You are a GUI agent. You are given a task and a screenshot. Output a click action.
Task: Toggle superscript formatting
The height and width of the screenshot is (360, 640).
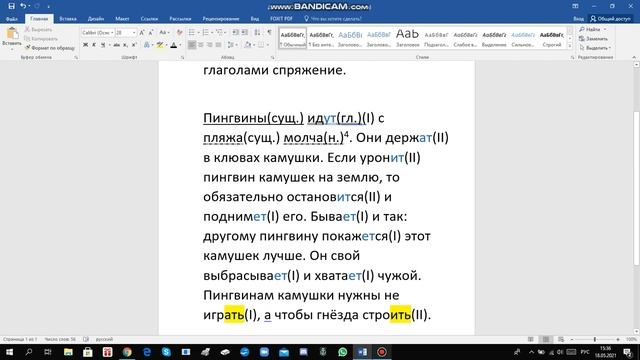[134, 45]
